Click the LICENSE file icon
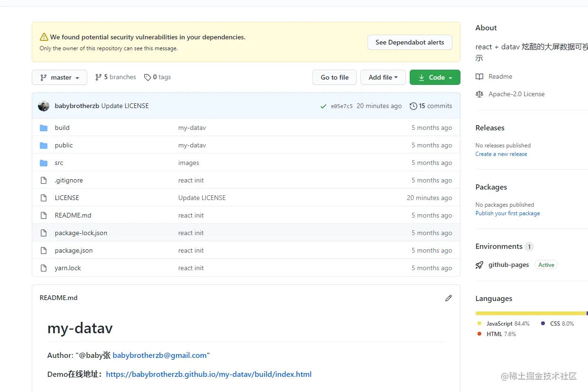The height and width of the screenshot is (392, 588). (44, 198)
